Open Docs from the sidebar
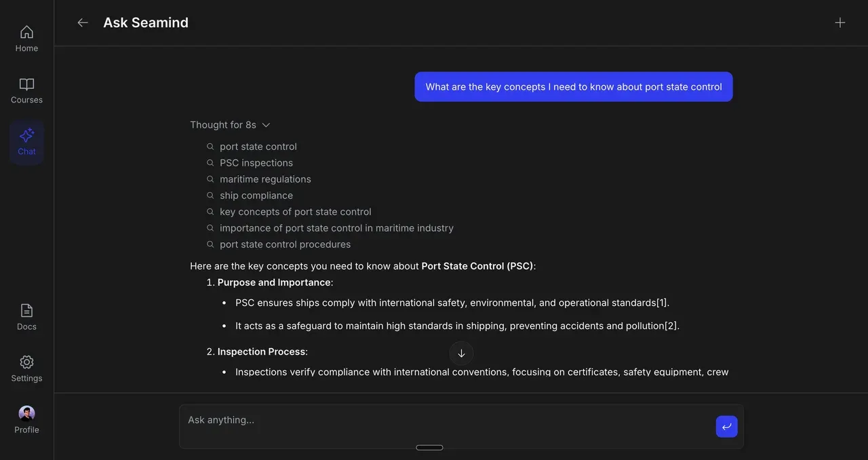The image size is (868, 460). pyautogui.click(x=26, y=317)
